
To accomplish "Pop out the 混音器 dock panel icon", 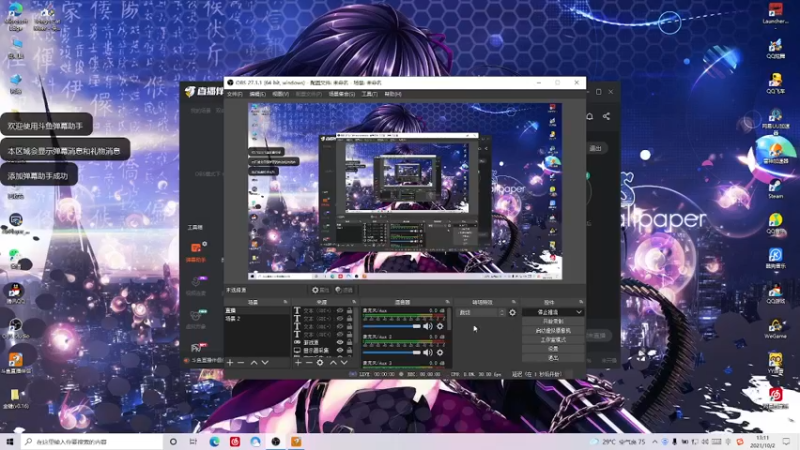I will pos(447,302).
